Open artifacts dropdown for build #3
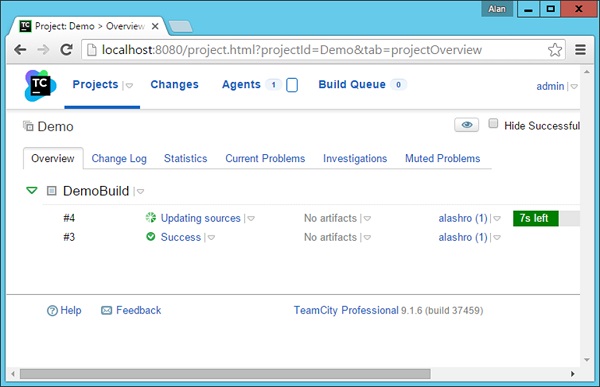Viewport: 600px width, 387px height. [367, 238]
